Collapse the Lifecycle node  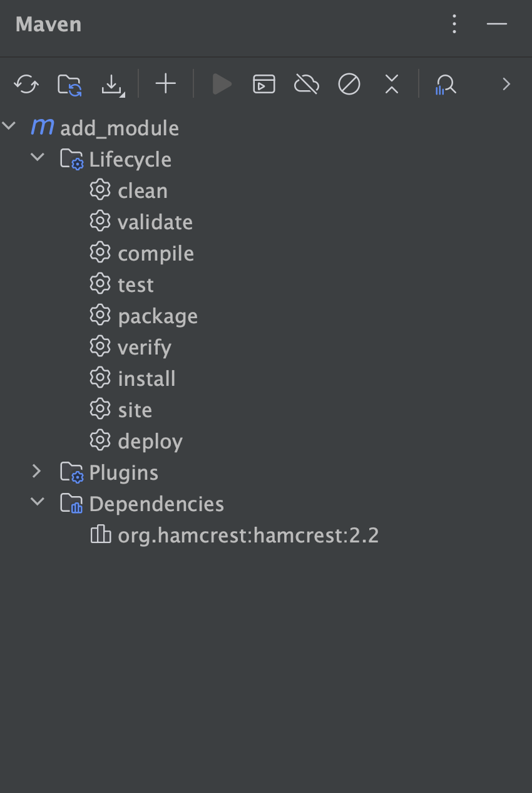tap(38, 159)
